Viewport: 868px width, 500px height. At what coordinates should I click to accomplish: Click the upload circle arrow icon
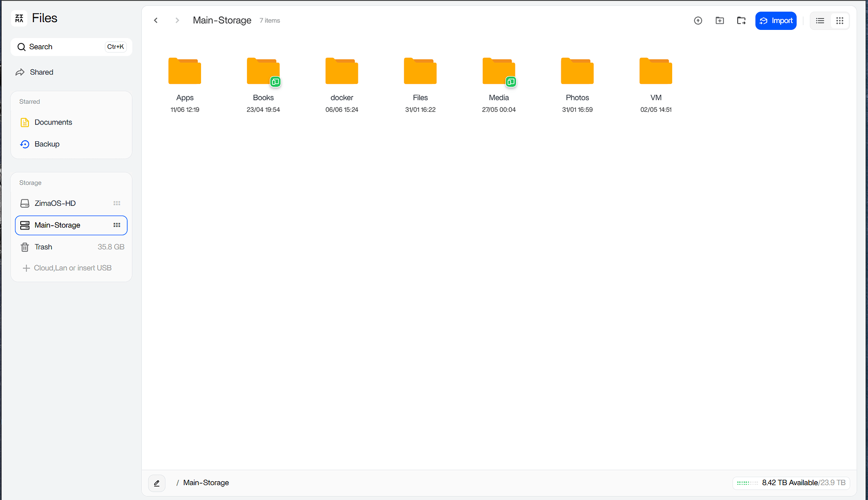(x=698, y=21)
